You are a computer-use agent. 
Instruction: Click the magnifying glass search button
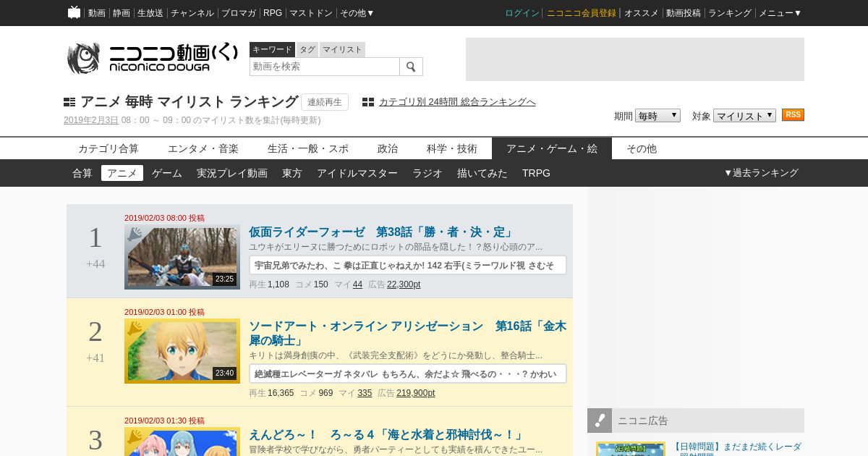[411, 67]
